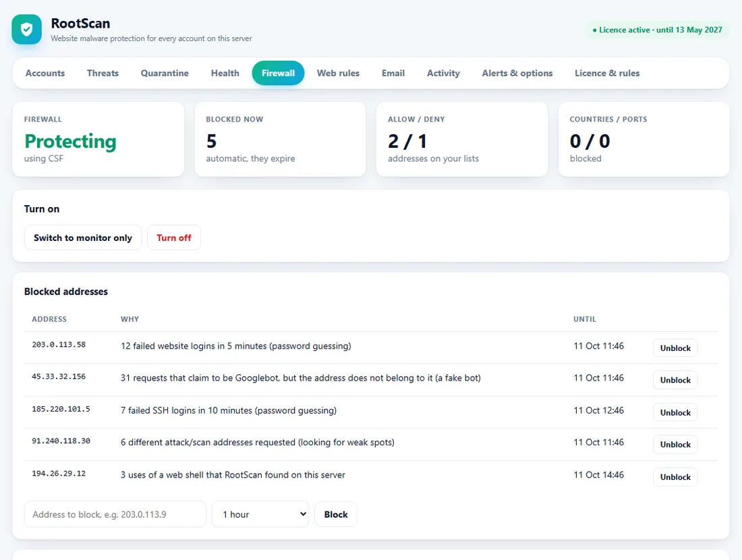Click the attack/scan addresses reason text

[258, 443]
